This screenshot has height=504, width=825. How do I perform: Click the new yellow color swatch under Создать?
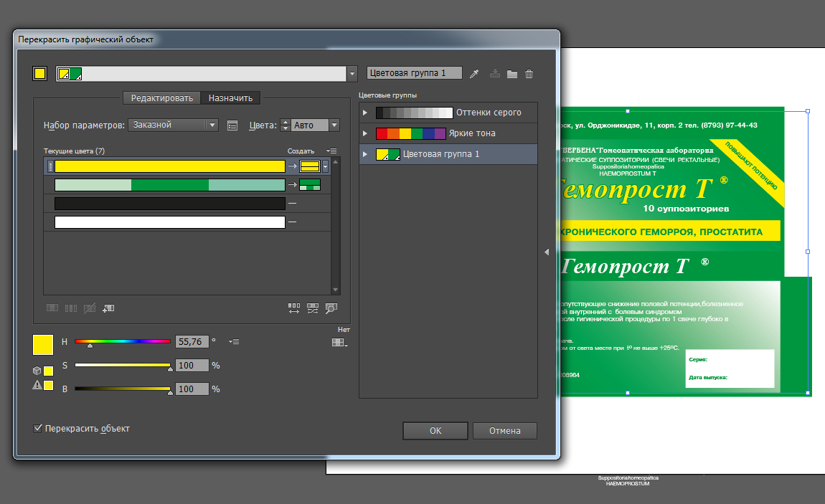(x=310, y=166)
